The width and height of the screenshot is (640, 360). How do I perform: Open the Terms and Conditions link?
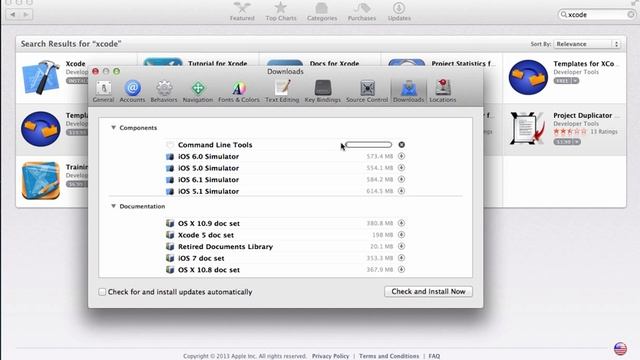(x=389, y=356)
